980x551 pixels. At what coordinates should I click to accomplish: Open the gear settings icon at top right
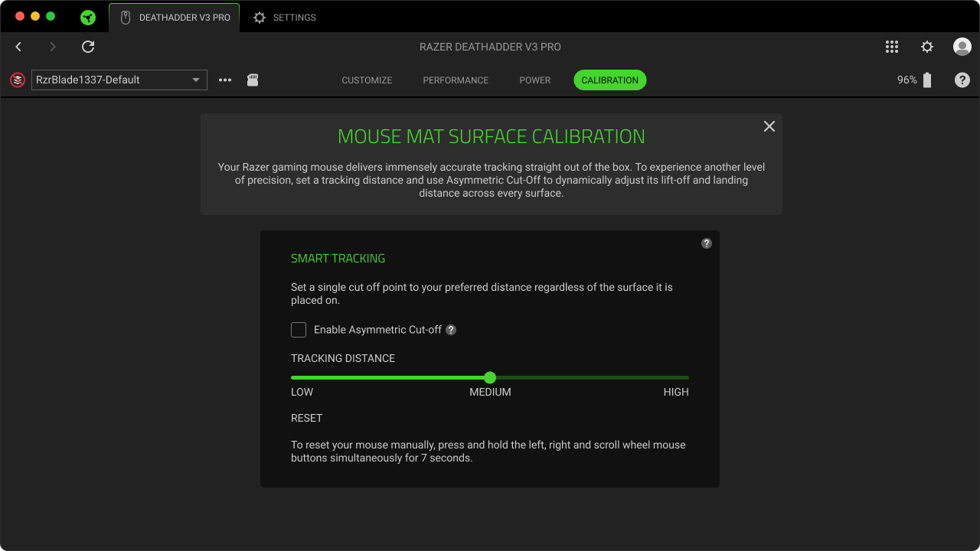(x=927, y=47)
